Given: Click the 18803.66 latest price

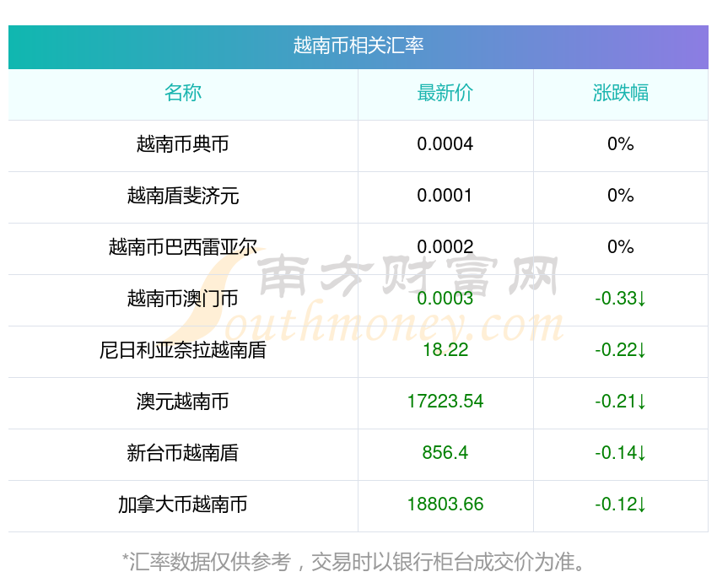Looking at the screenshot, I should click(x=445, y=504).
